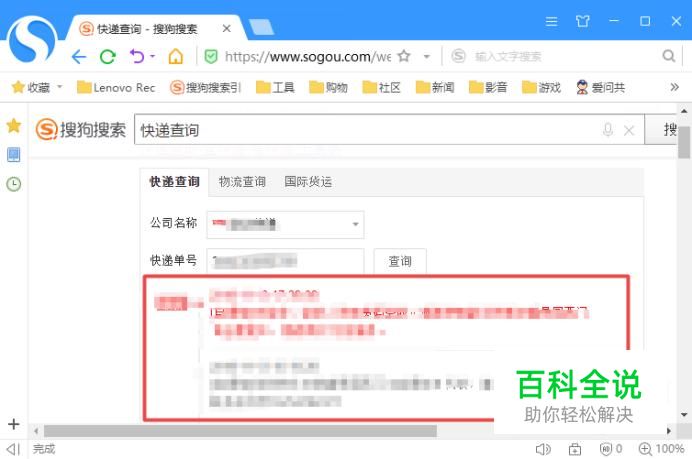This screenshot has height=459, width=692.
Task: Expand the 收藏 dropdown arrow
Action: pyautogui.click(x=60, y=87)
